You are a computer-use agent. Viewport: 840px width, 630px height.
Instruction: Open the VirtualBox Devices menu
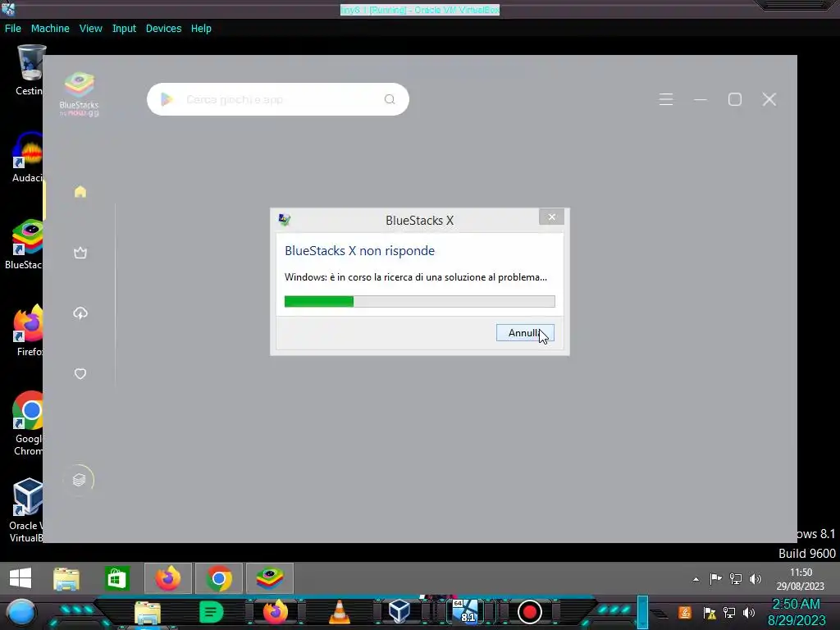[x=163, y=29]
